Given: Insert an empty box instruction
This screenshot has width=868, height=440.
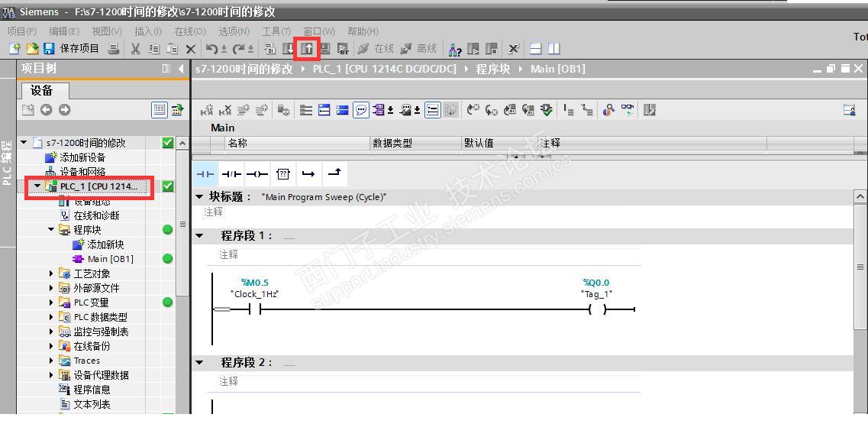Looking at the screenshot, I should (283, 174).
